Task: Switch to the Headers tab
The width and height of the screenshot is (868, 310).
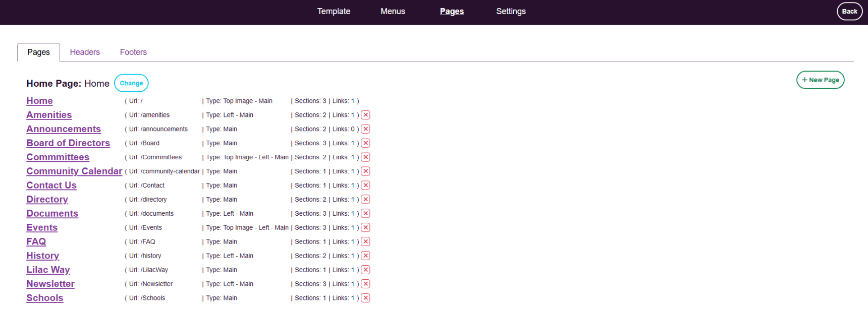Action: [x=85, y=52]
